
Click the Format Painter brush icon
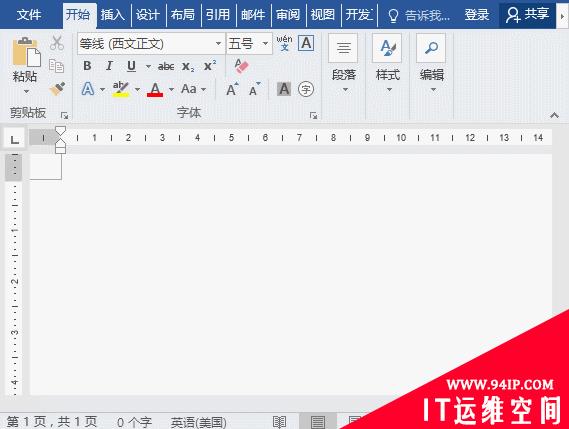click(x=57, y=89)
